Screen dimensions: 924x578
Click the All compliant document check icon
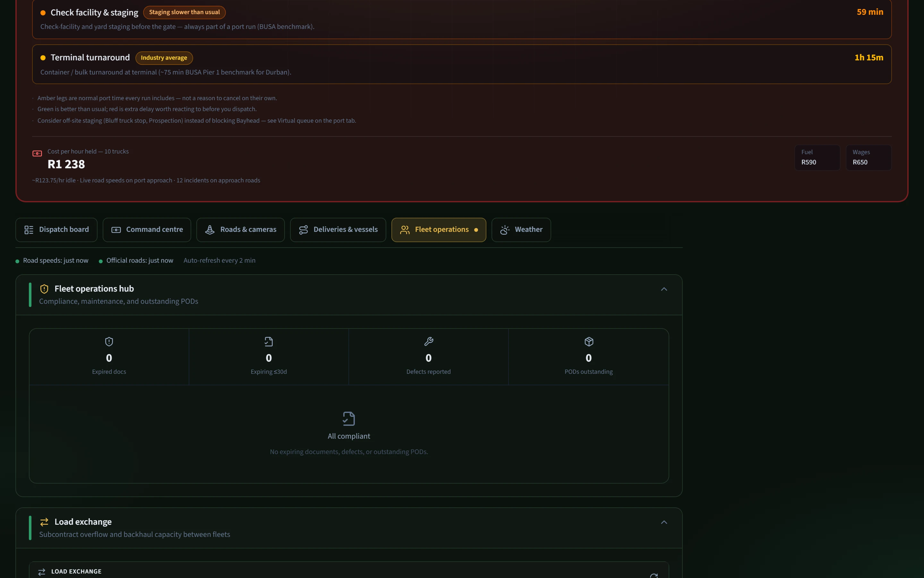pos(349,419)
